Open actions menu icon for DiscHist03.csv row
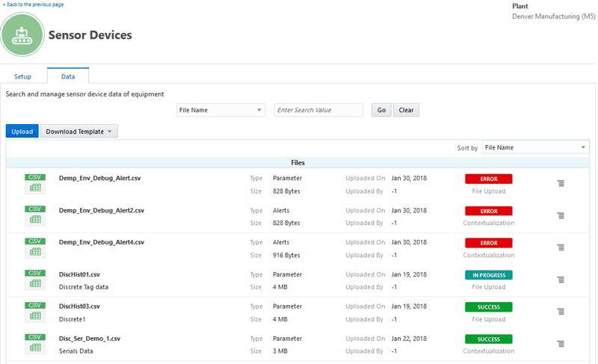 [x=561, y=312]
